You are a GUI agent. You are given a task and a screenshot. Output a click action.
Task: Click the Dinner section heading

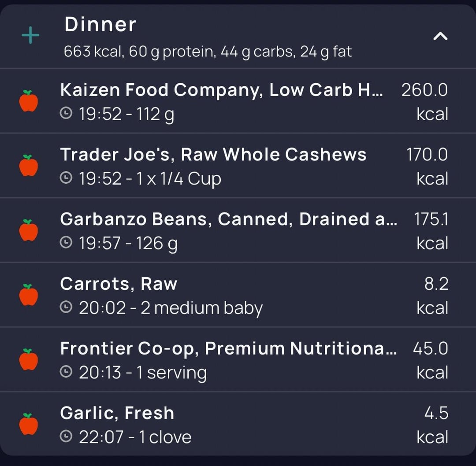click(x=100, y=25)
